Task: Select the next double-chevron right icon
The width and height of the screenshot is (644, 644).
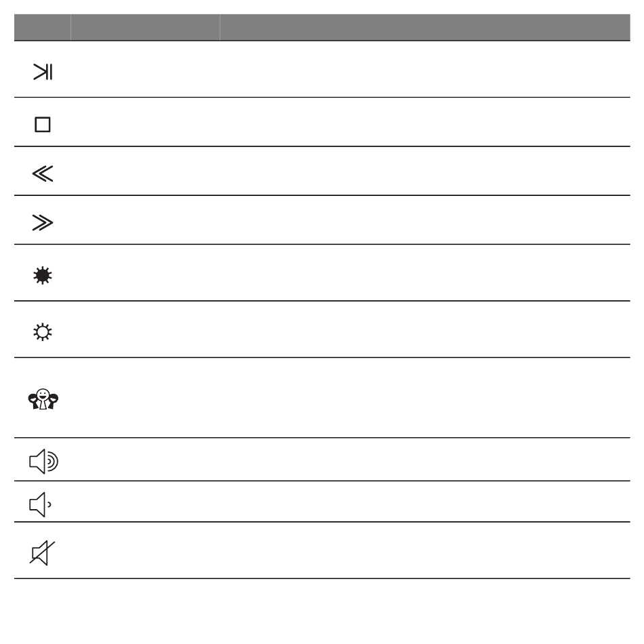Action: pos(43,222)
